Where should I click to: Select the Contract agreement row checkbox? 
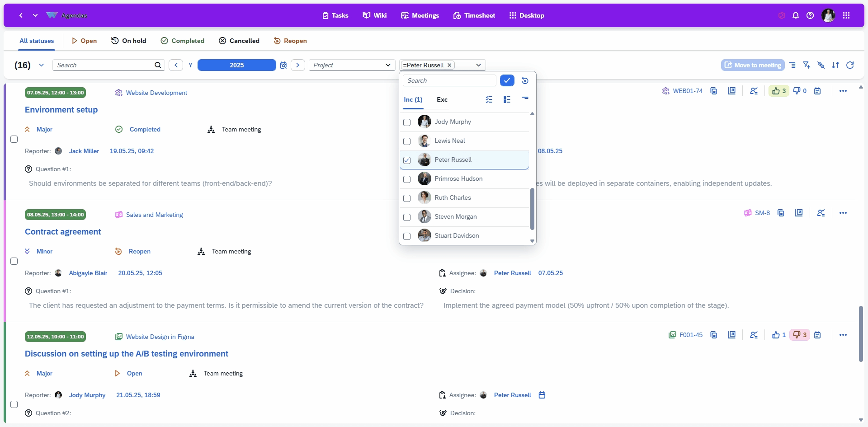(14, 261)
